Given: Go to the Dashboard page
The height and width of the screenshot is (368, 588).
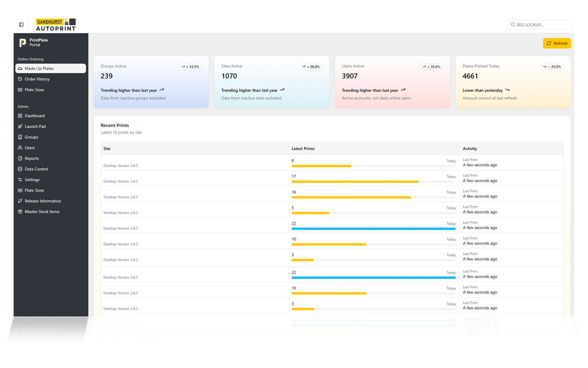Looking at the screenshot, I should (51, 116).
